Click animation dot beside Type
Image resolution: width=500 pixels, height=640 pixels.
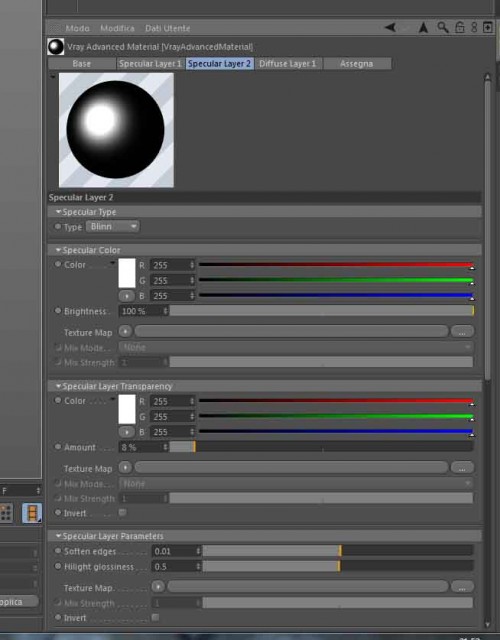click(58, 226)
